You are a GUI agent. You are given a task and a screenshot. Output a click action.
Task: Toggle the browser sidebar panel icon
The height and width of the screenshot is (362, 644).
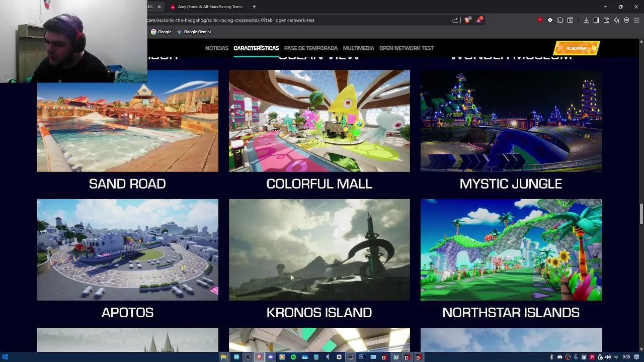click(596, 20)
